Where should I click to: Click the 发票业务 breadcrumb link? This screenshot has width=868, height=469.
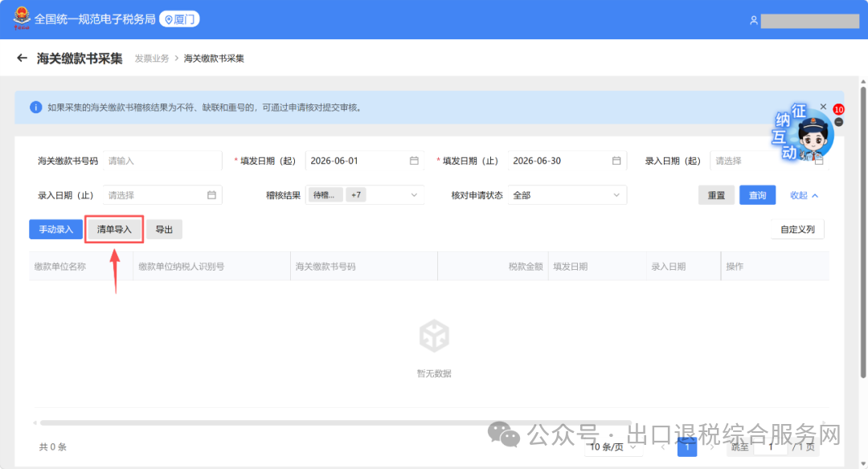coord(152,59)
